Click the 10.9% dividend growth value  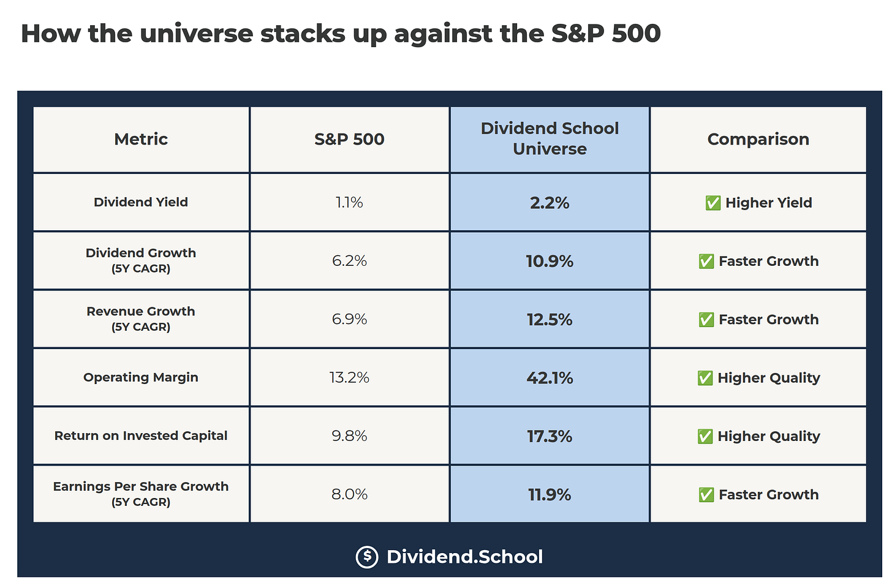[x=550, y=262]
